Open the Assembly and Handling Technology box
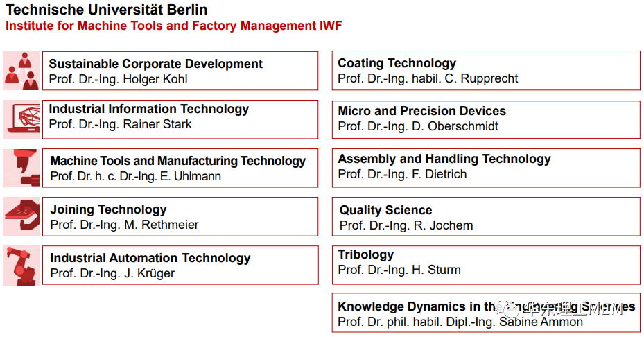This screenshot has height=337, width=644. tap(486, 168)
